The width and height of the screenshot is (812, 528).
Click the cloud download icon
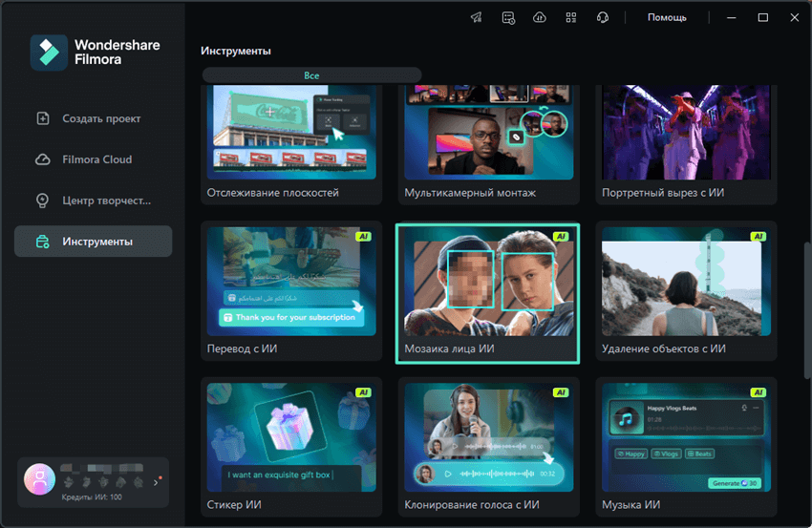click(540, 17)
